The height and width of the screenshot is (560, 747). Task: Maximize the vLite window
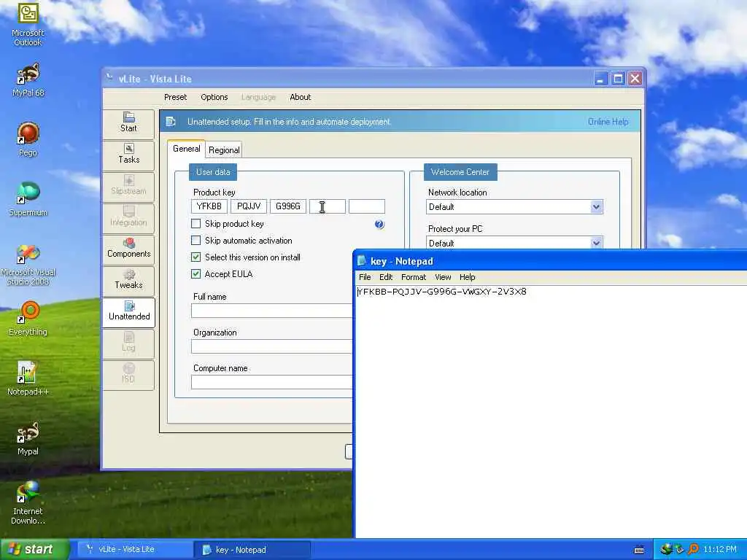coord(618,79)
